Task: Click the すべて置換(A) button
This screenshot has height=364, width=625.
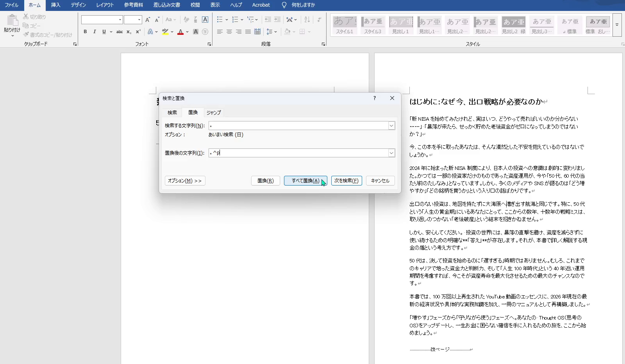Action: click(305, 181)
